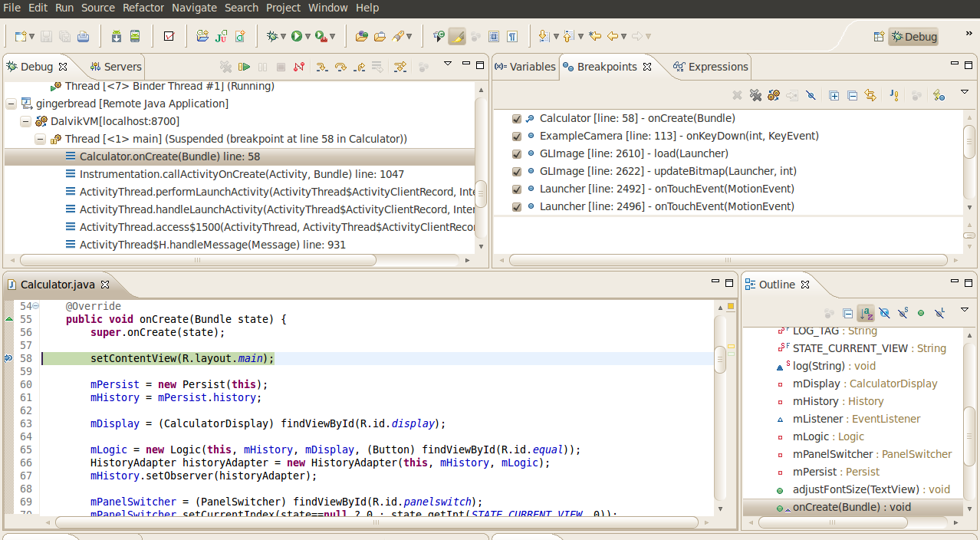This screenshot has height=540, width=980.
Task: Click the Debug perspective button
Action: (913, 36)
